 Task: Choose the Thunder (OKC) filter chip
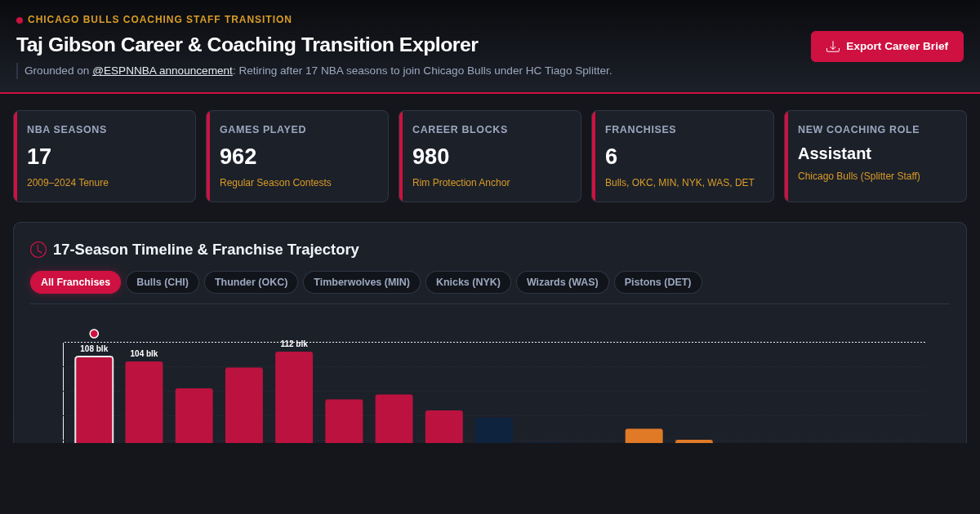[251, 282]
